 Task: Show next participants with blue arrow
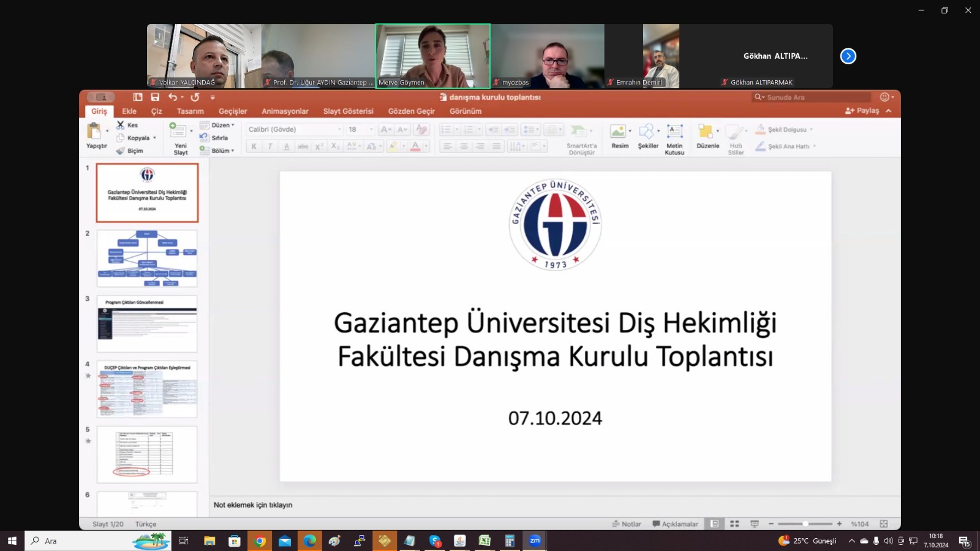coord(848,56)
